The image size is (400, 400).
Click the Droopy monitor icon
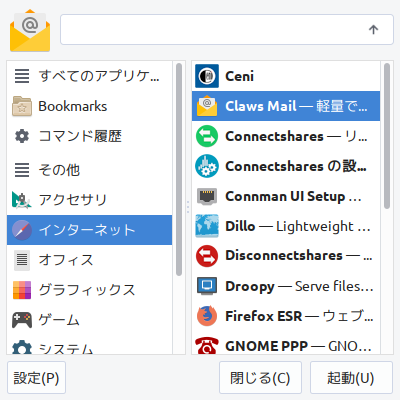(207, 286)
